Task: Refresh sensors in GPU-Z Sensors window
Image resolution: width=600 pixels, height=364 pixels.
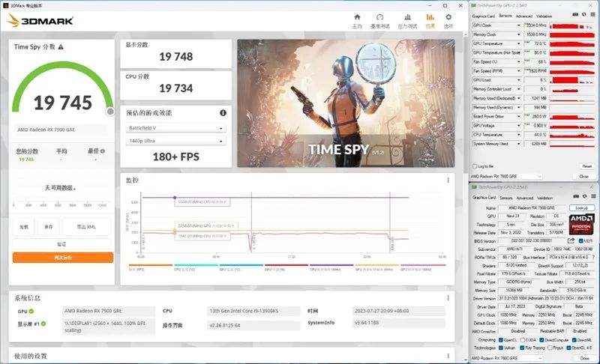Action: [584, 14]
